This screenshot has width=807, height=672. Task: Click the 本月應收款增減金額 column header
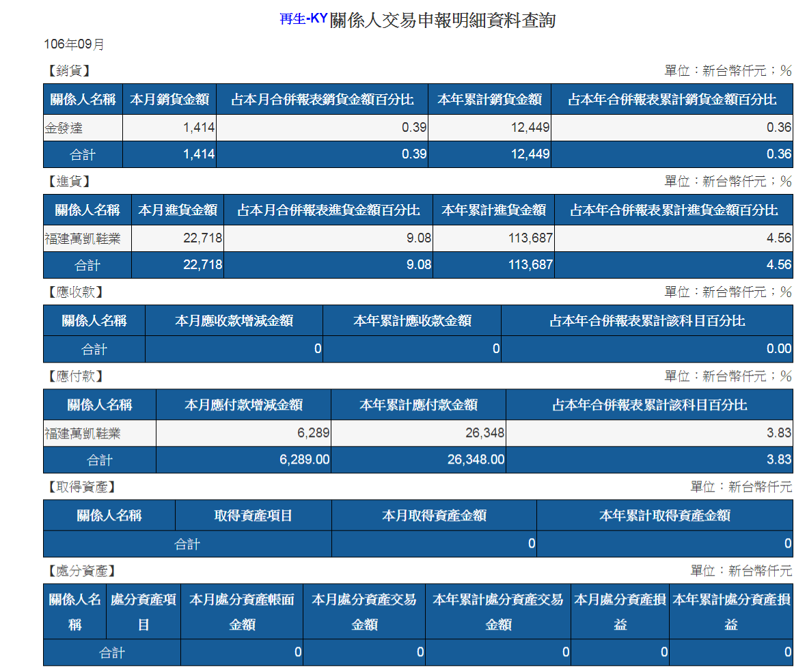tap(234, 320)
